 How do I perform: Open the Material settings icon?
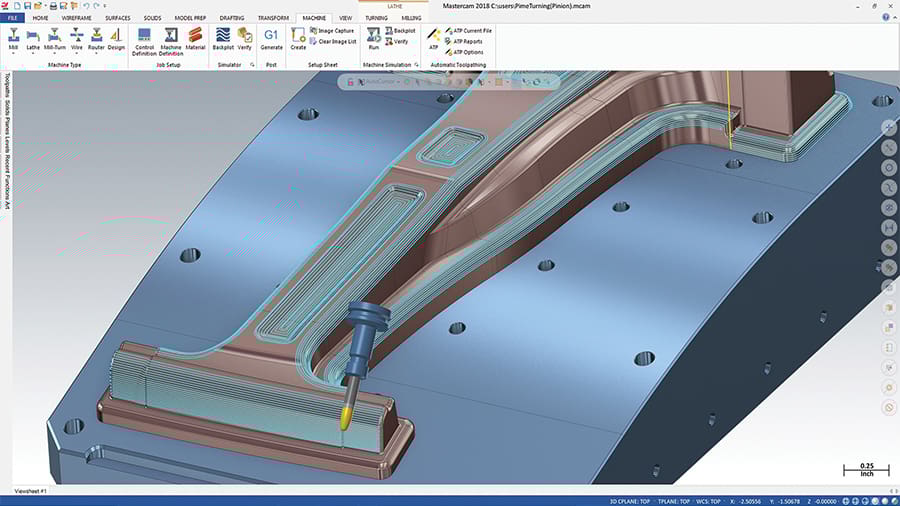pyautogui.click(x=195, y=38)
